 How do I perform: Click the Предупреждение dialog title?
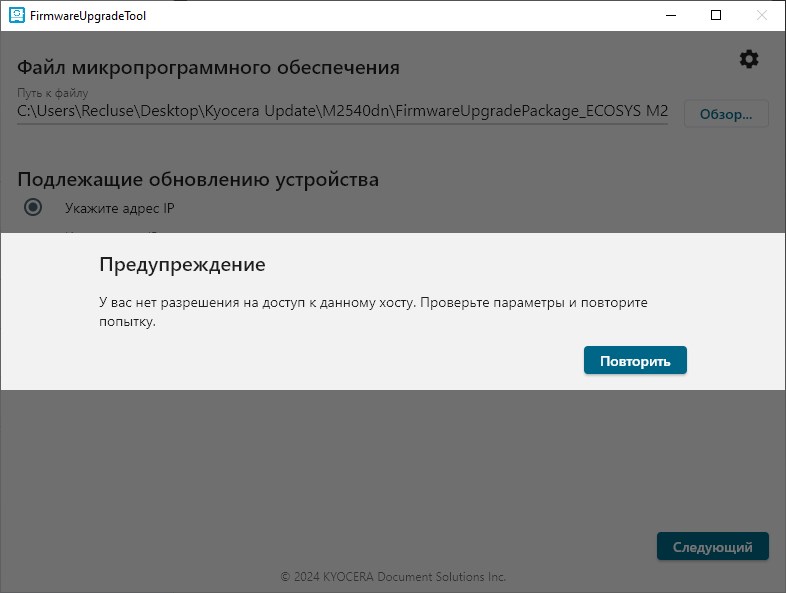tap(182, 265)
